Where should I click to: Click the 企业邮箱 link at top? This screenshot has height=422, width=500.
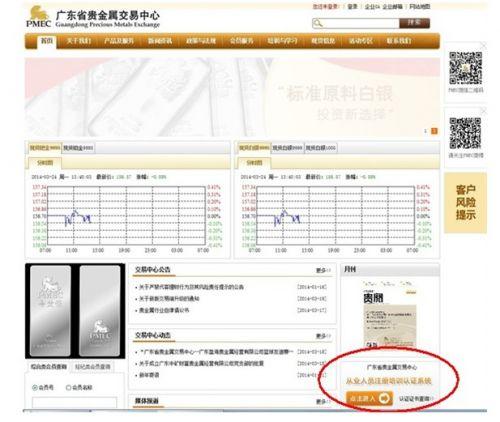[392, 6]
